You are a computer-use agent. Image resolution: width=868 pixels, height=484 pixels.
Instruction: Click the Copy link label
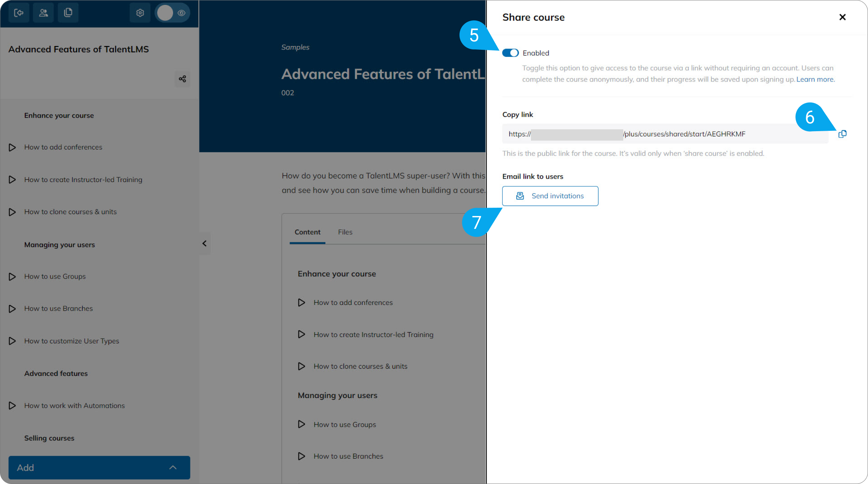click(518, 115)
